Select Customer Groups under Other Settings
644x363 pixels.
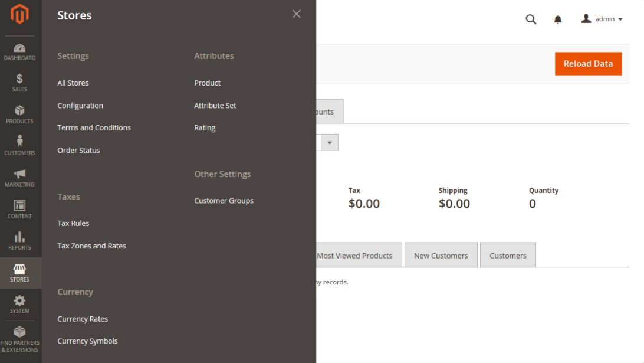tap(224, 201)
